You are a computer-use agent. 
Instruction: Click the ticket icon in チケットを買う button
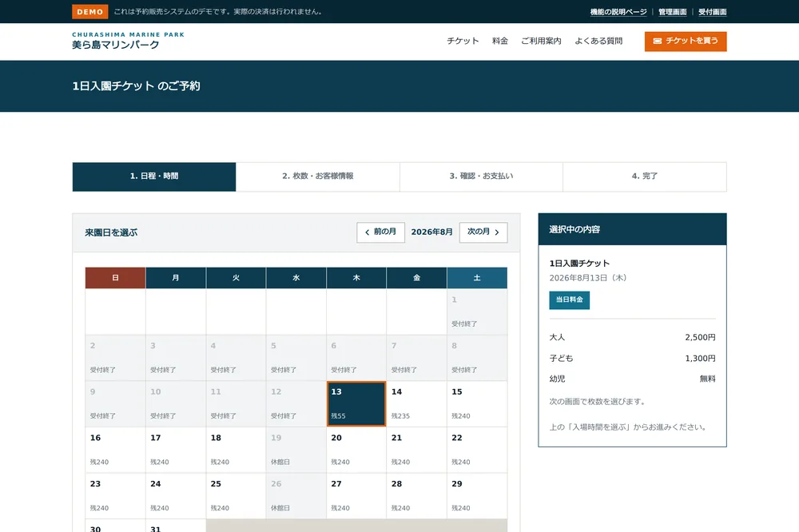(658, 41)
